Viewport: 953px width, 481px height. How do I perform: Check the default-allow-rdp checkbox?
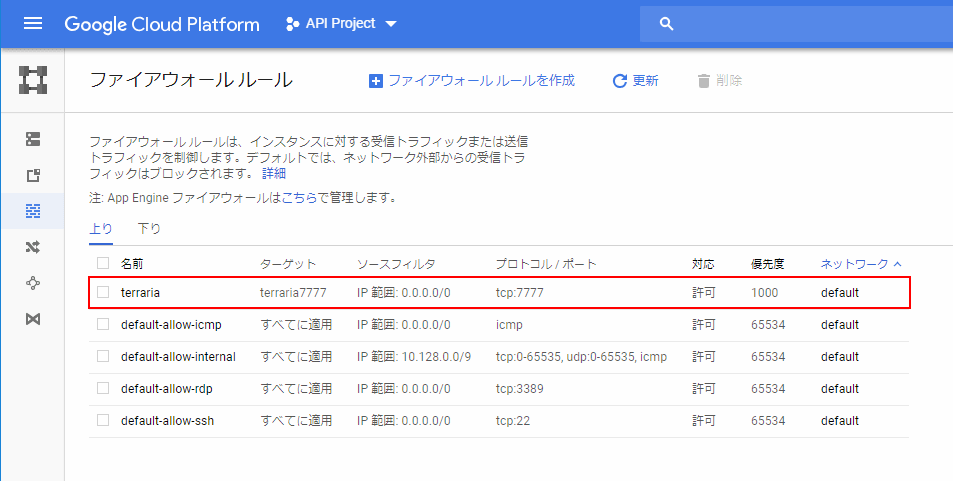click(103, 388)
